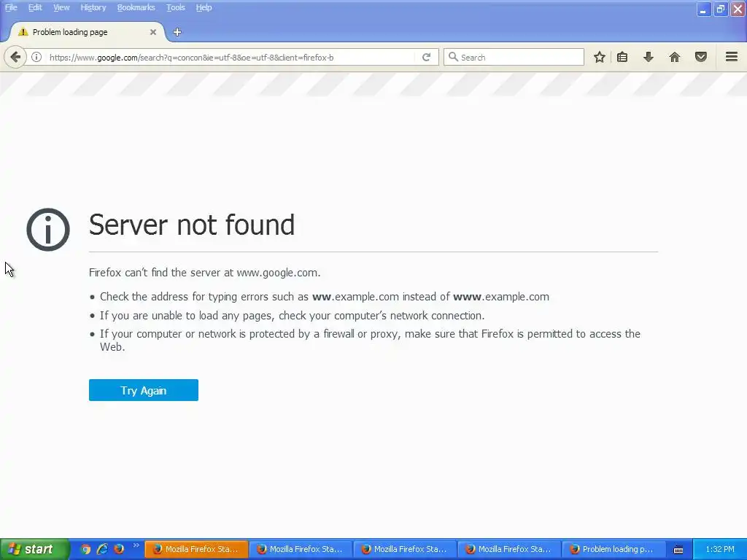The width and height of the screenshot is (747, 560).
Task: Launch Firefox from quick launch
Action: click(119, 549)
